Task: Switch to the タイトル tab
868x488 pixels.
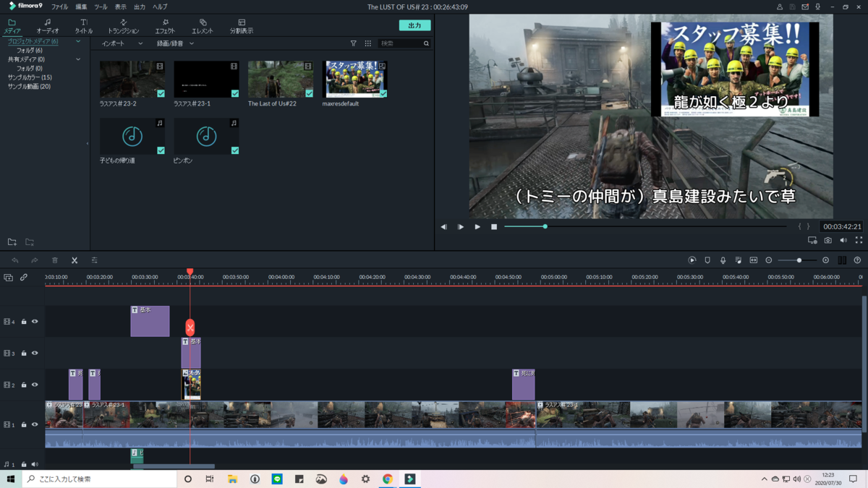Action: [x=84, y=27]
